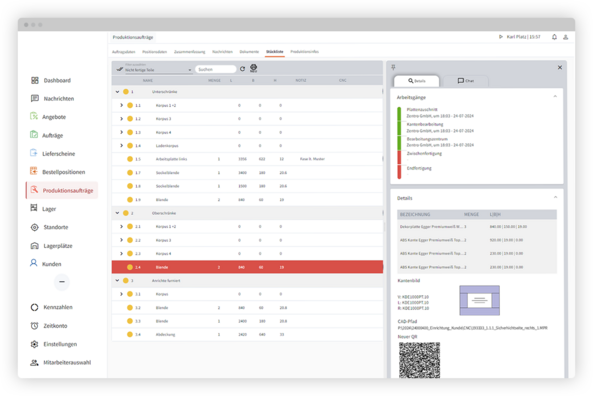Pin the details panel with the pin icon
The height and width of the screenshot is (396, 593).
[393, 67]
